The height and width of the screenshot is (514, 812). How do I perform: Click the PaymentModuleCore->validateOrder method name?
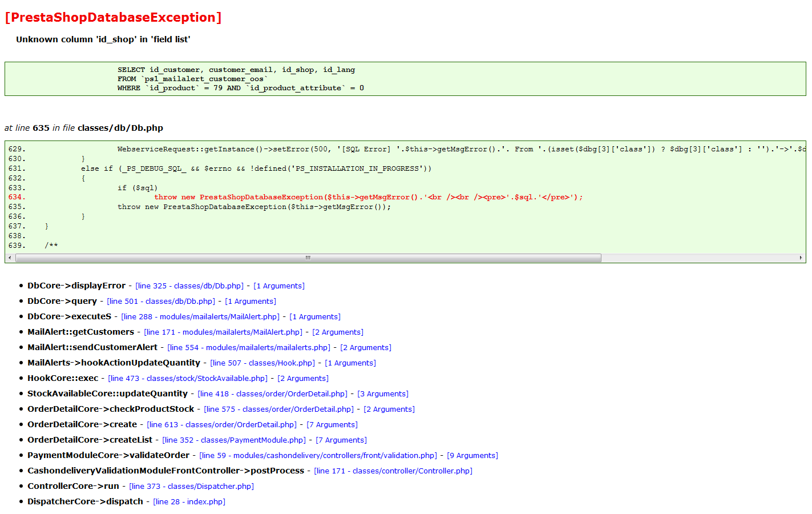(108, 455)
